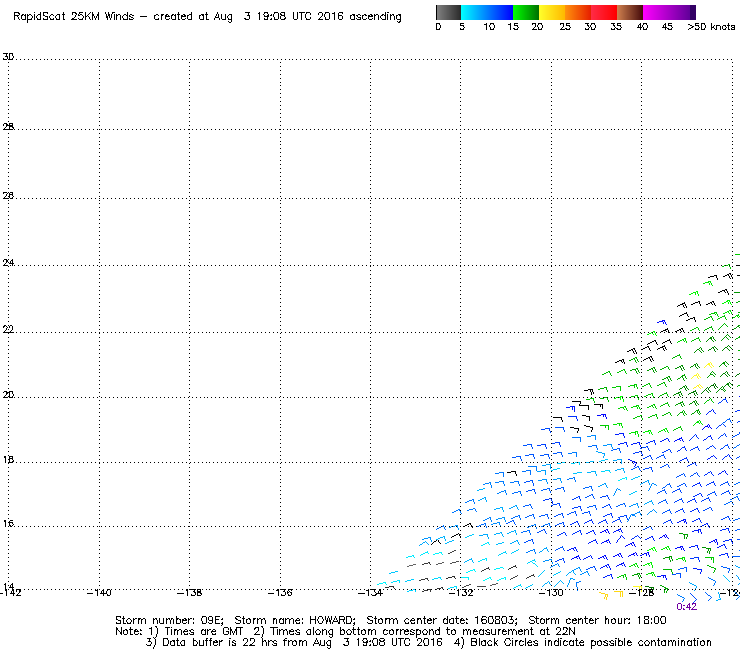Click the latitude label 22

pos(8,329)
